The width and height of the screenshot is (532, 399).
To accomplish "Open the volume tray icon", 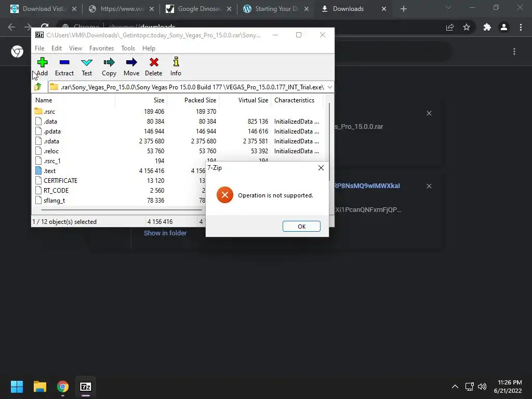I will [x=482, y=387].
